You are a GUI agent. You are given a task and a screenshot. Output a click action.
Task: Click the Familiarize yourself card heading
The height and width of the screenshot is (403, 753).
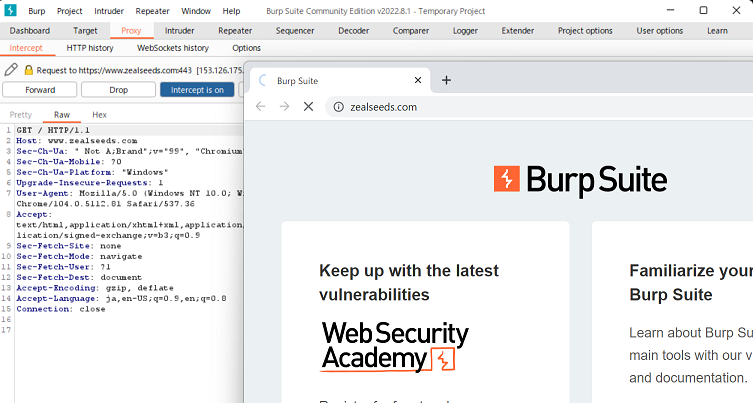click(x=691, y=282)
